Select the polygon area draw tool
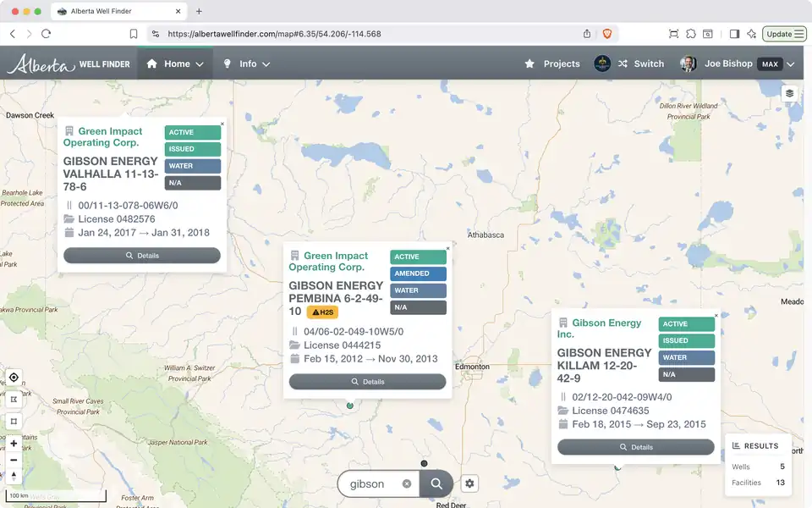Image resolution: width=812 pixels, height=508 pixels. pyautogui.click(x=14, y=399)
